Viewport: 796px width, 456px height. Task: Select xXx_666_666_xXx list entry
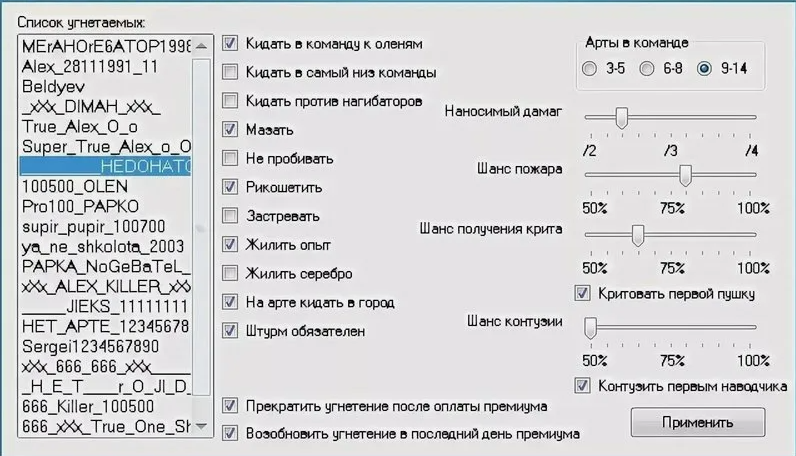click(106, 366)
